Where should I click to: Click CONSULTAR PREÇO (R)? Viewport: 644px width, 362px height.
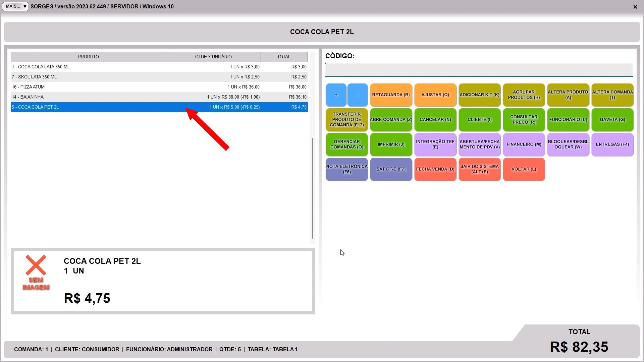tap(524, 120)
